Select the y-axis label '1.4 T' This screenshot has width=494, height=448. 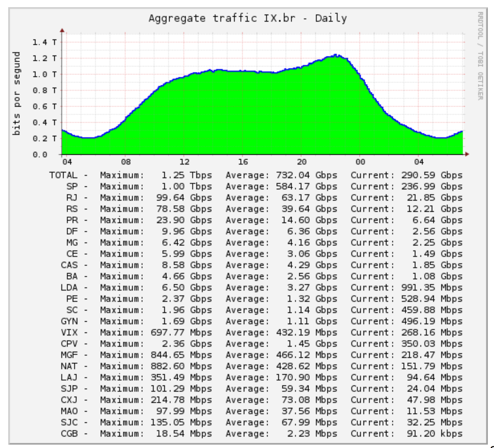point(45,42)
